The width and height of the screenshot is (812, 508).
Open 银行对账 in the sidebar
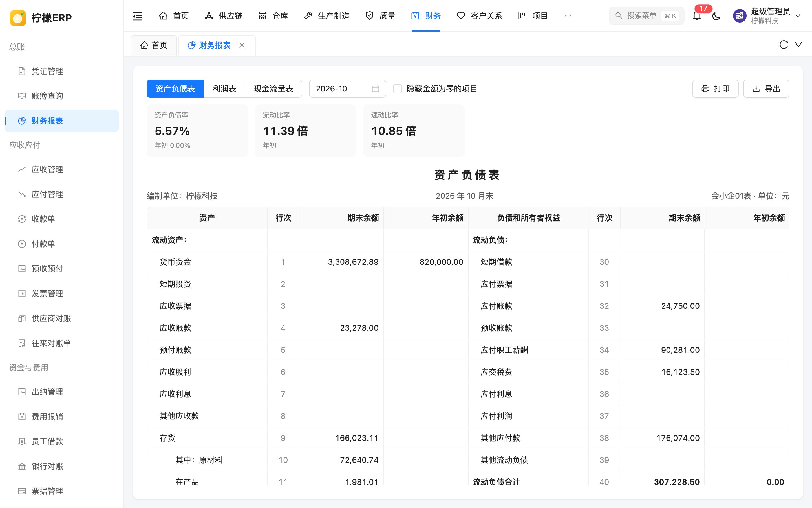(62, 466)
